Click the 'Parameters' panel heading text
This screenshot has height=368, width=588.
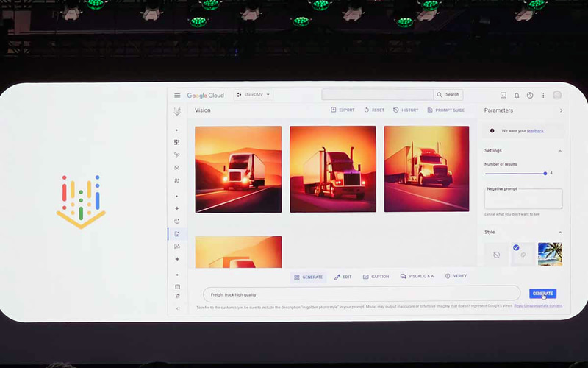pyautogui.click(x=498, y=110)
